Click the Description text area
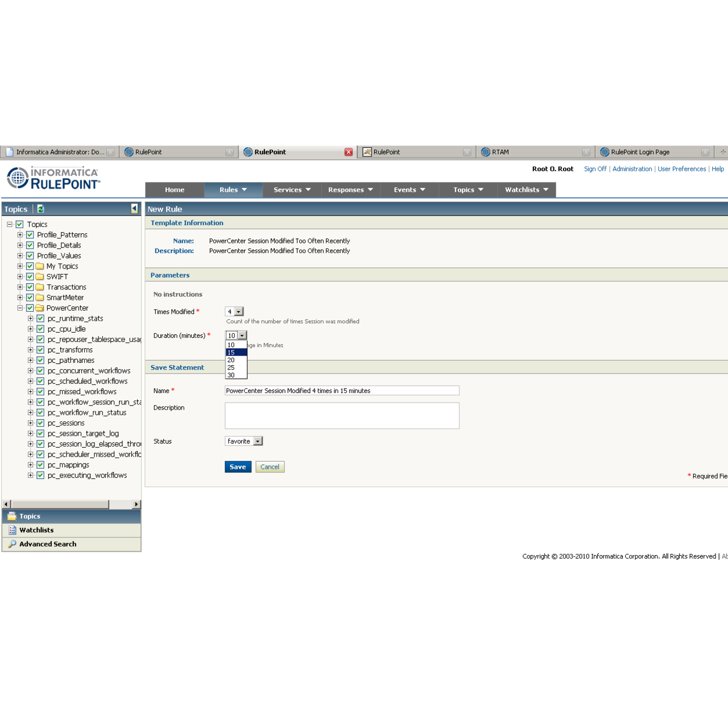Image resolution: width=728 pixels, height=728 pixels. click(x=342, y=416)
